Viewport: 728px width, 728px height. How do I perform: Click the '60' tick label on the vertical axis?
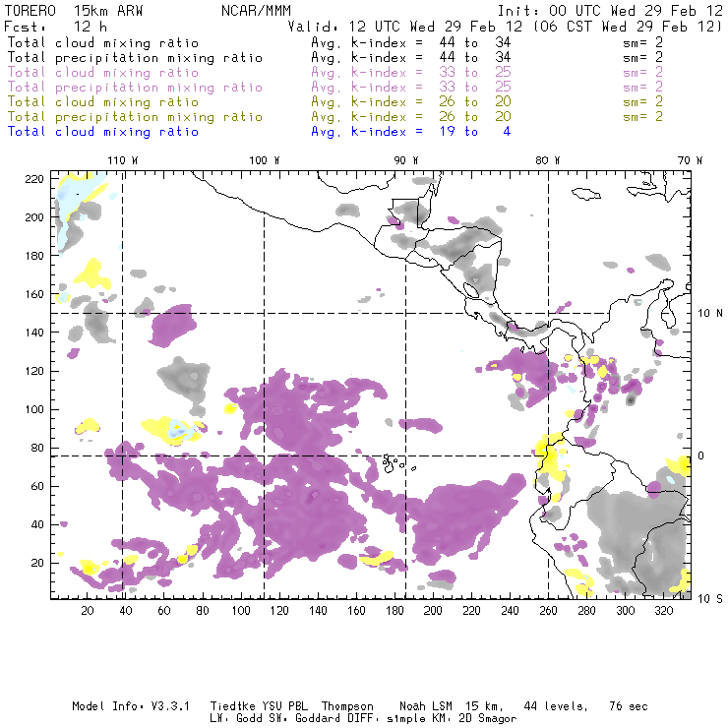click(x=37, y=486)
